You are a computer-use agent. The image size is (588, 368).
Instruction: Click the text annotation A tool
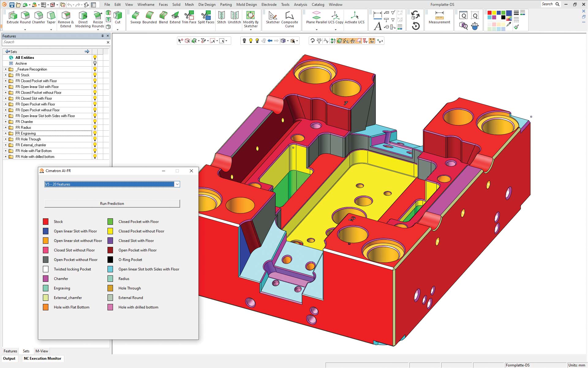(x=378, y=26)
